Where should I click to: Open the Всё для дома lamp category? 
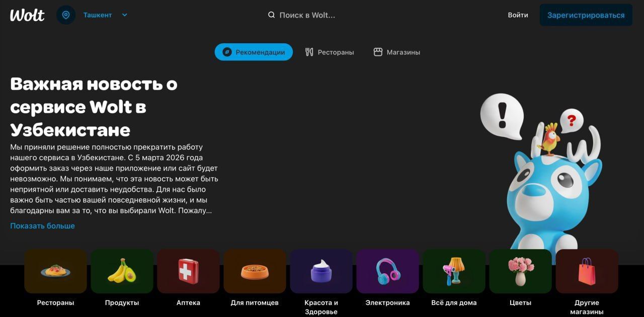pyautogui.click(x=454, y=272)
